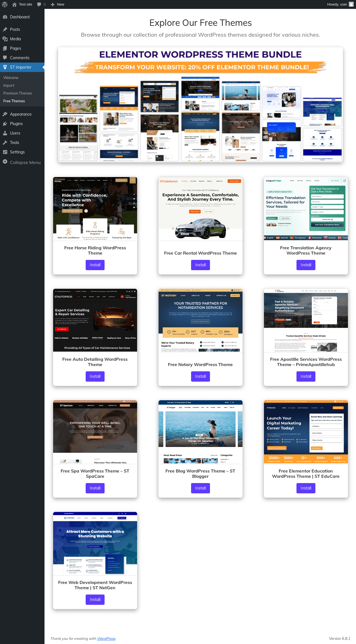Follow the WordPress footer link
Image resolution: width=356 pixels, height=644 pixels.
click(106, 638)
